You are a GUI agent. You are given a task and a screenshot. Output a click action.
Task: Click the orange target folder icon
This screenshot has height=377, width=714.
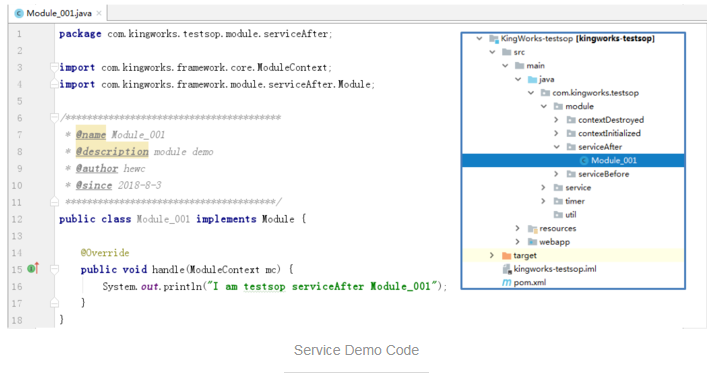click(506, 255)
